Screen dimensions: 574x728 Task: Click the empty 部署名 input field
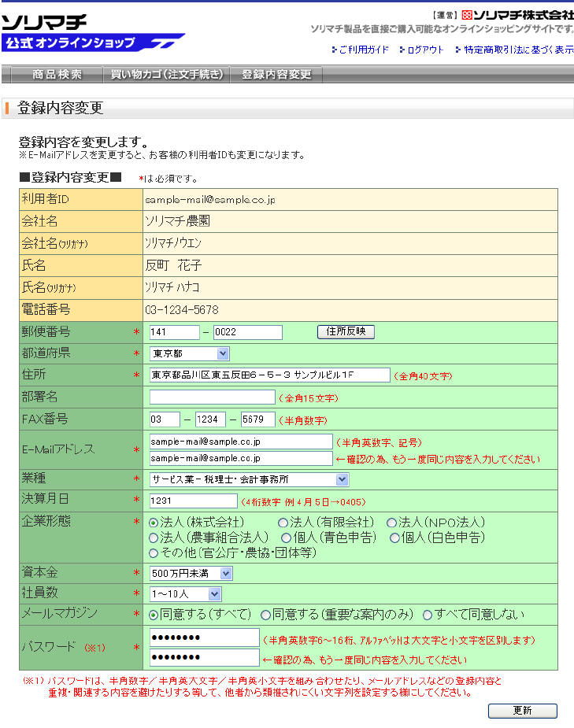click(x=213, y=397)
